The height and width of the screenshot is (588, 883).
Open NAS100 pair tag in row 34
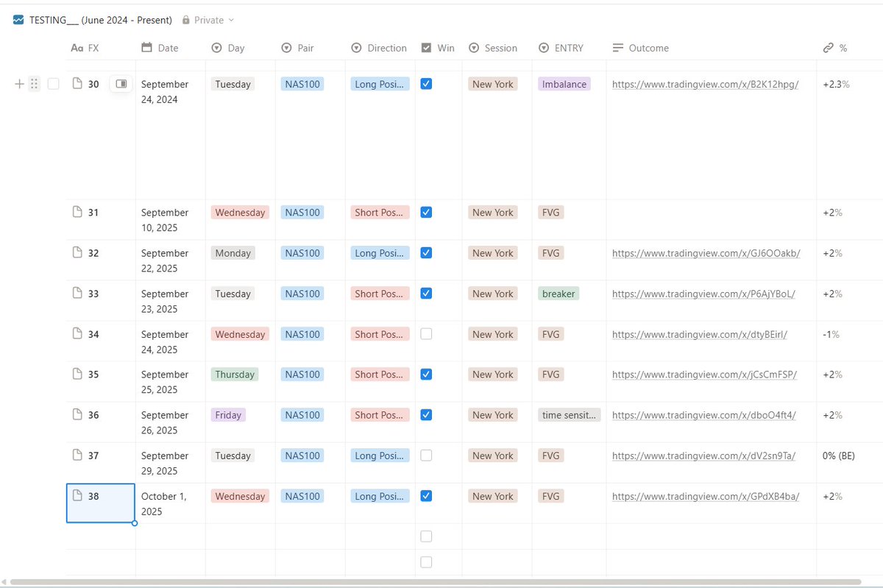(302, 333)
